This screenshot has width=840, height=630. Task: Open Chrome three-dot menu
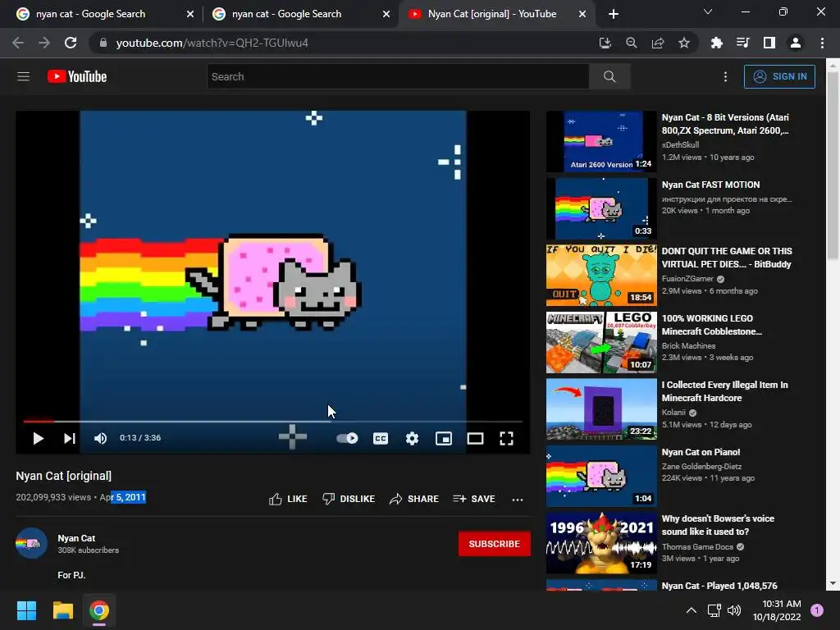coord(822,43)
